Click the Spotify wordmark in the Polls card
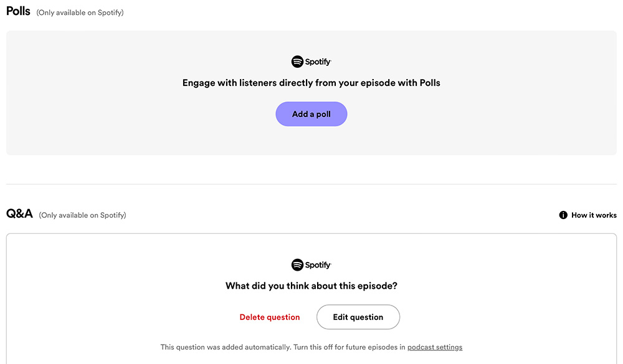The image size is (623, 364). click(318, 62)
